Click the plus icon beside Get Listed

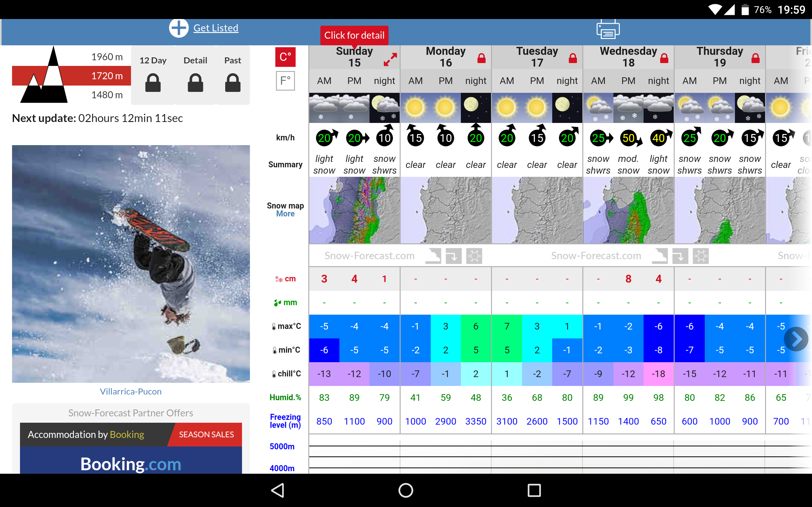click(179, 28)
